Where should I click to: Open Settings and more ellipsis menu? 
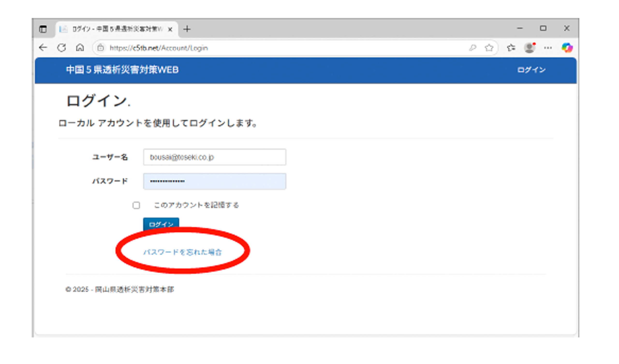(548, 48)
